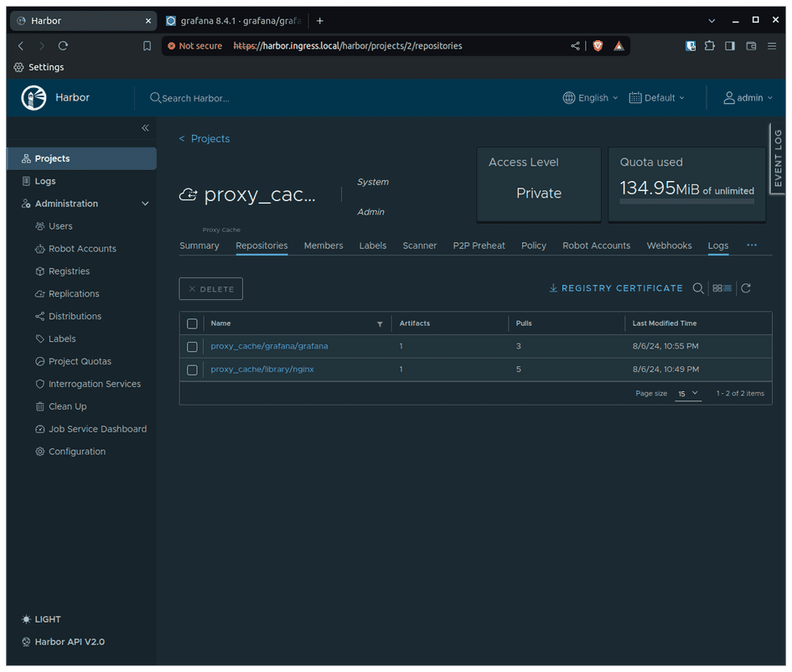
Task: Open the English language dropdown
Action: click(590, 97)
